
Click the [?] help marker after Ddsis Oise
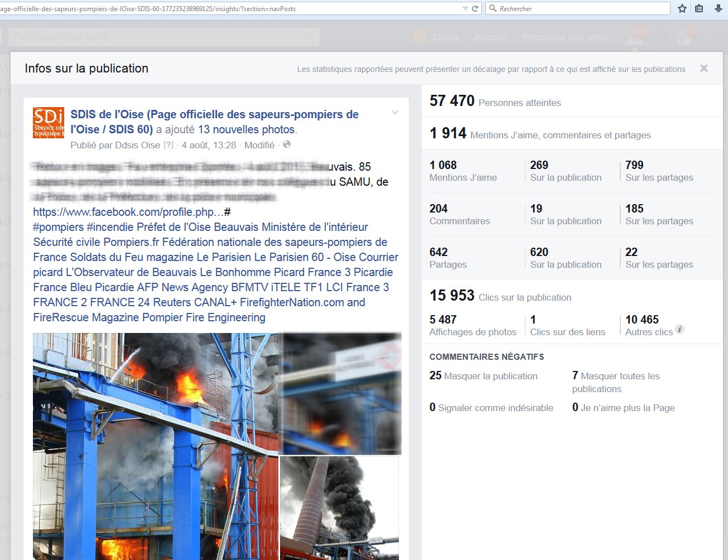(168, 145)
